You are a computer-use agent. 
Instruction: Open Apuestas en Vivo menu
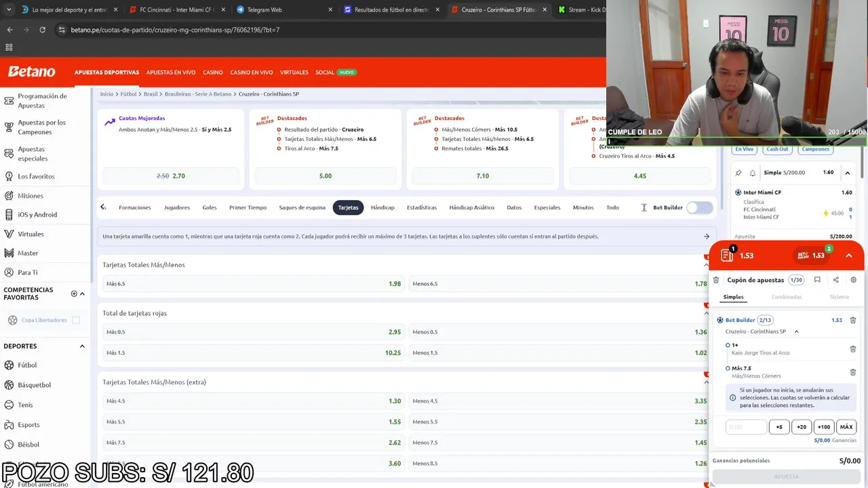[x=171, y=73]
